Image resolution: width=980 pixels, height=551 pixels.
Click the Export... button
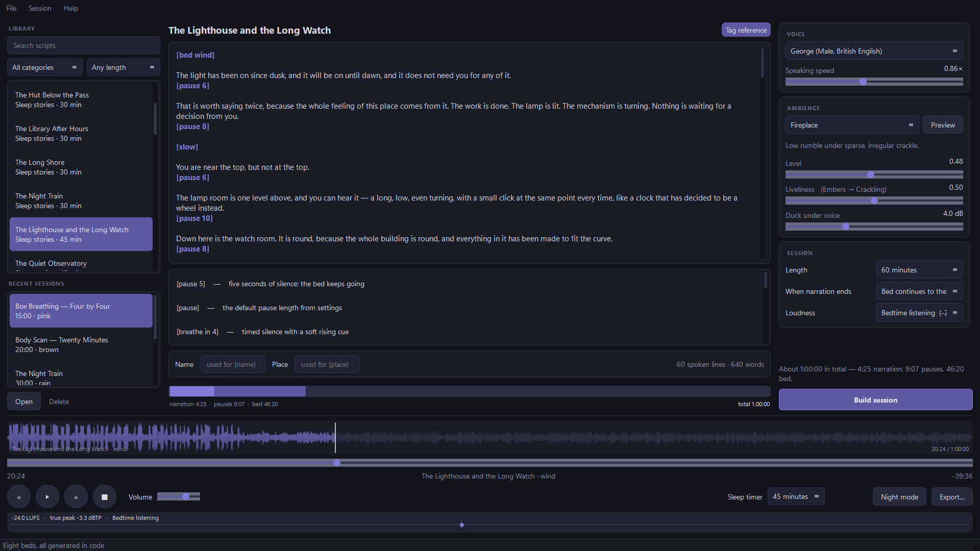(952, 497)
